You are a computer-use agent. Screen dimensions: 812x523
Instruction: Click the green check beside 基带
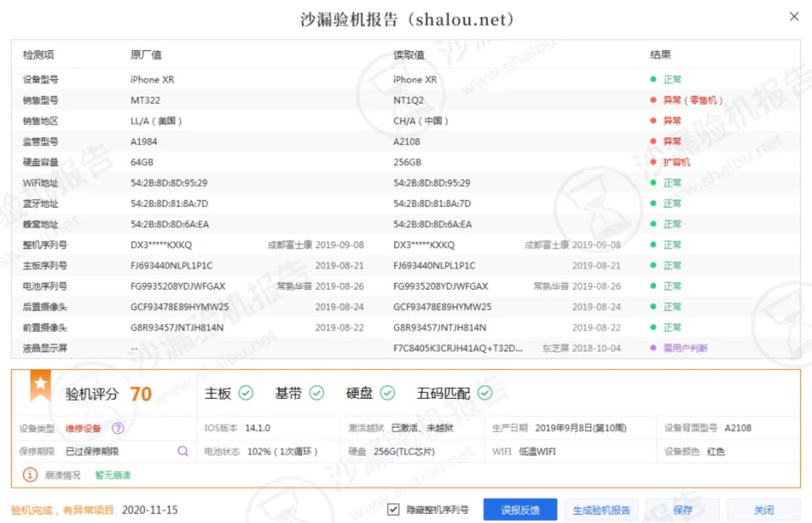[x=318, y=393]
